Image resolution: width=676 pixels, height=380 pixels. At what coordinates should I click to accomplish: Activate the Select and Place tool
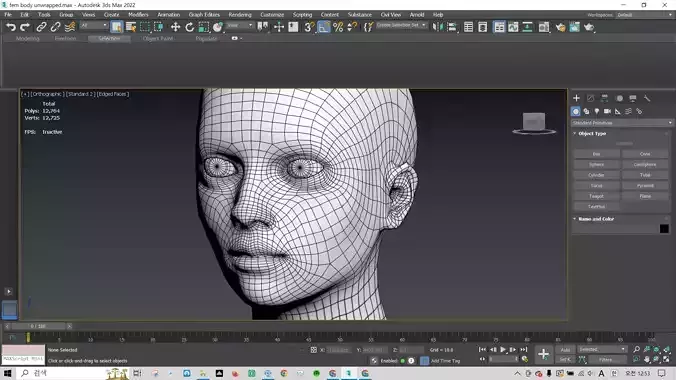pyautogui.click(x=218, y=27)
